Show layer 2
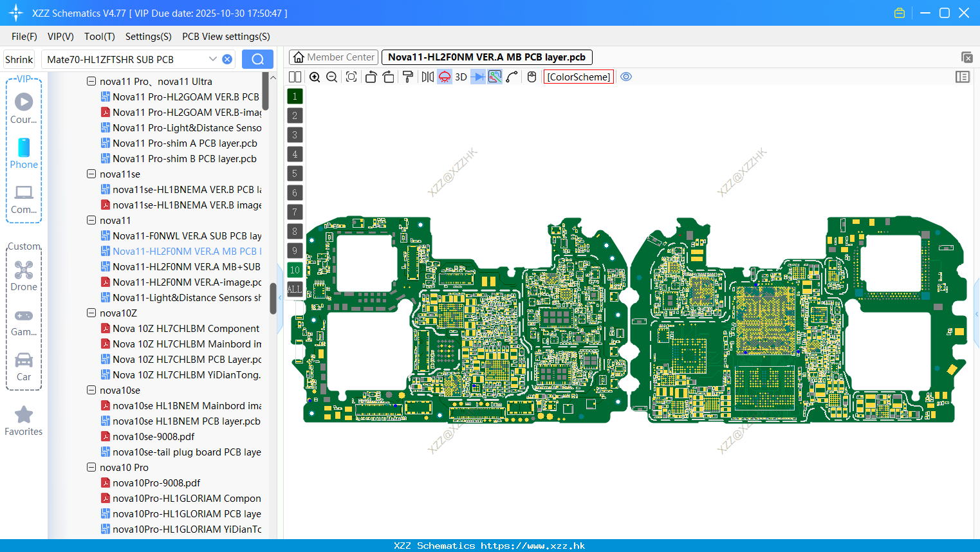This screenshot has height=552, width=980. [295, 116]
